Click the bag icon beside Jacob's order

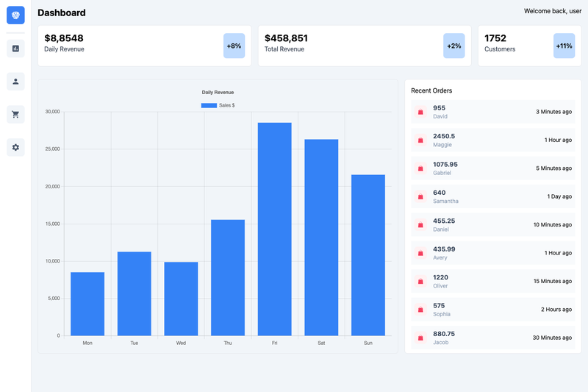pyautogui.click(x=420, y=338)
